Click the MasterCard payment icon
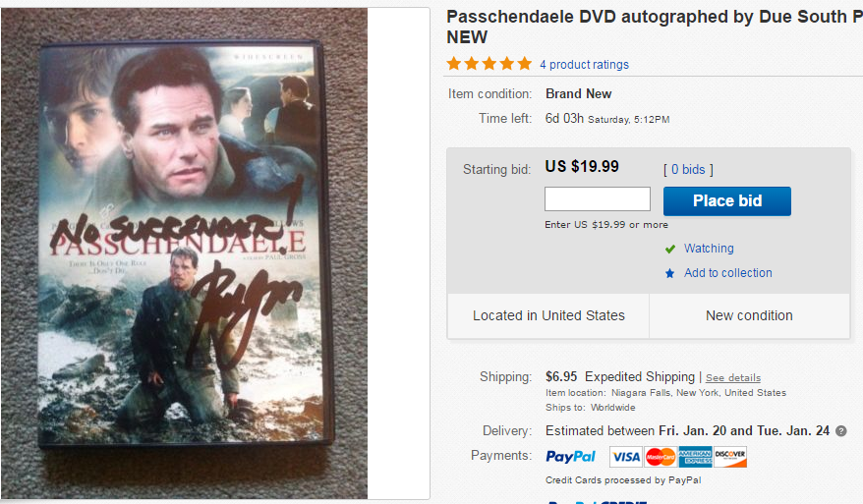The width and height of the screenshot is (863, 504). pyautogui.click(x=661, y=456)
